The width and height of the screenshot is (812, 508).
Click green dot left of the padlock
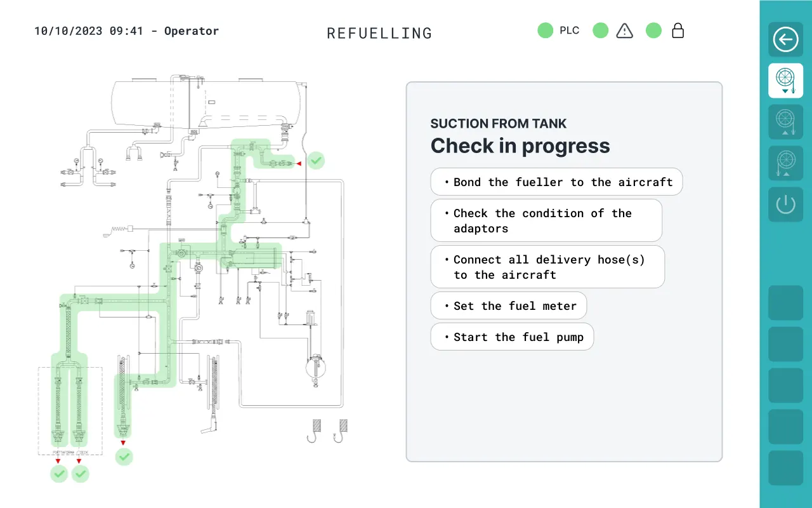pos(654,30)
